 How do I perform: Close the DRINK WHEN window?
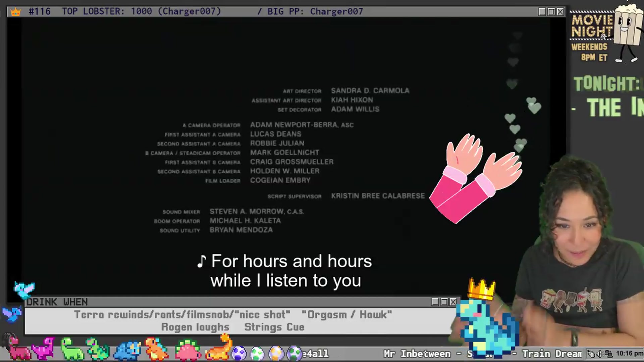pyautogui.click(x=453, y=302)
